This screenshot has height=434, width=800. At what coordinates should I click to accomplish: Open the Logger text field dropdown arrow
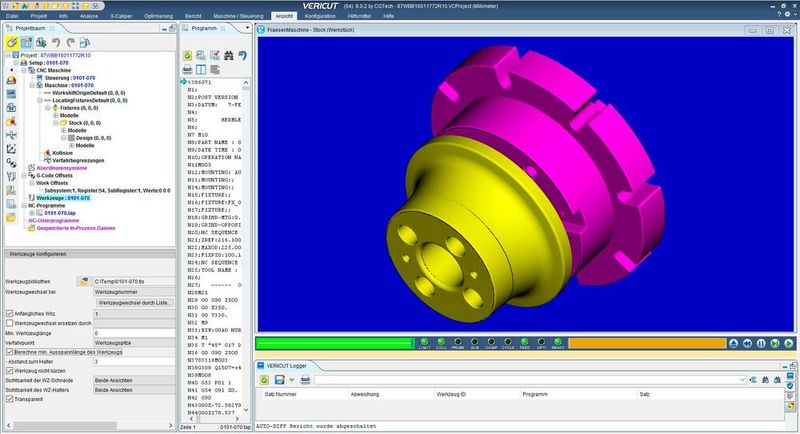(x=742, y=380)
